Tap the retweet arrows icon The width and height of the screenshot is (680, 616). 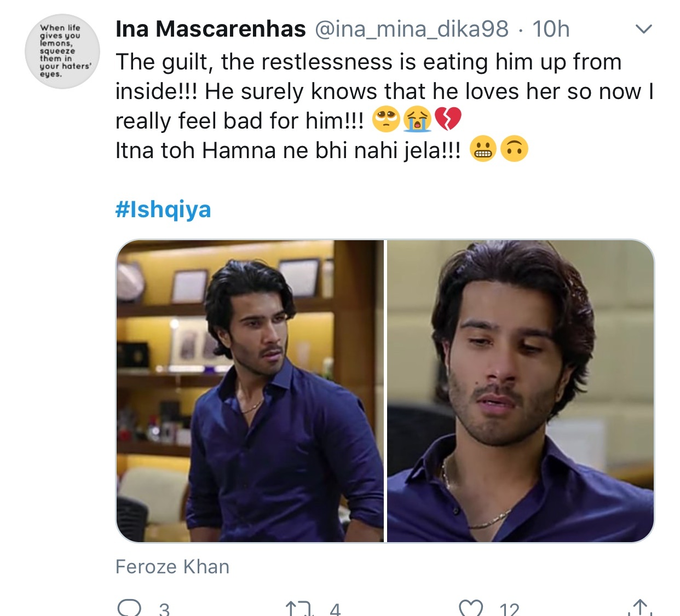coord(298,608)
